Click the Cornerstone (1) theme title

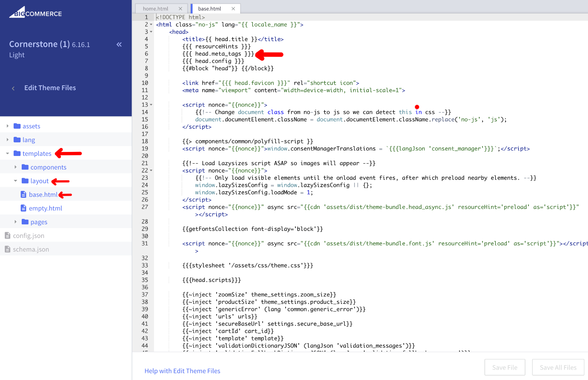(39, 44)
